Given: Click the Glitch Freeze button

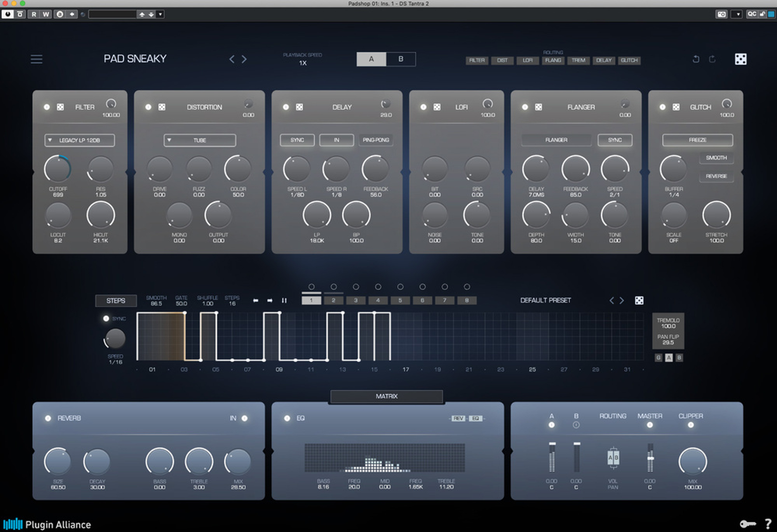Looking at the screenshot, I should point(697,140).
